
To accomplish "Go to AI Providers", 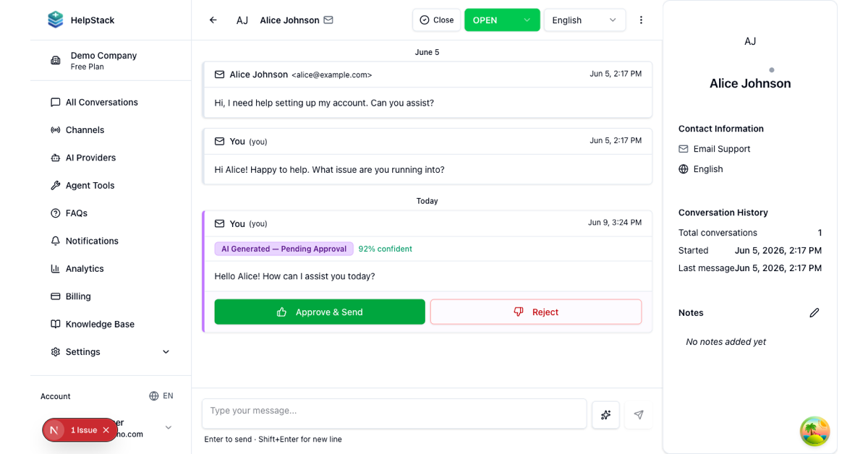I will [x=111, y=158].
